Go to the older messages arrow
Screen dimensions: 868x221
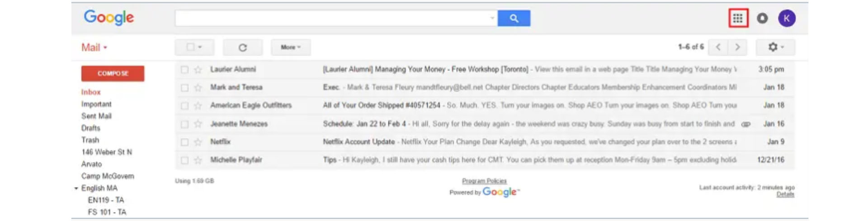(x=737, y=47)
